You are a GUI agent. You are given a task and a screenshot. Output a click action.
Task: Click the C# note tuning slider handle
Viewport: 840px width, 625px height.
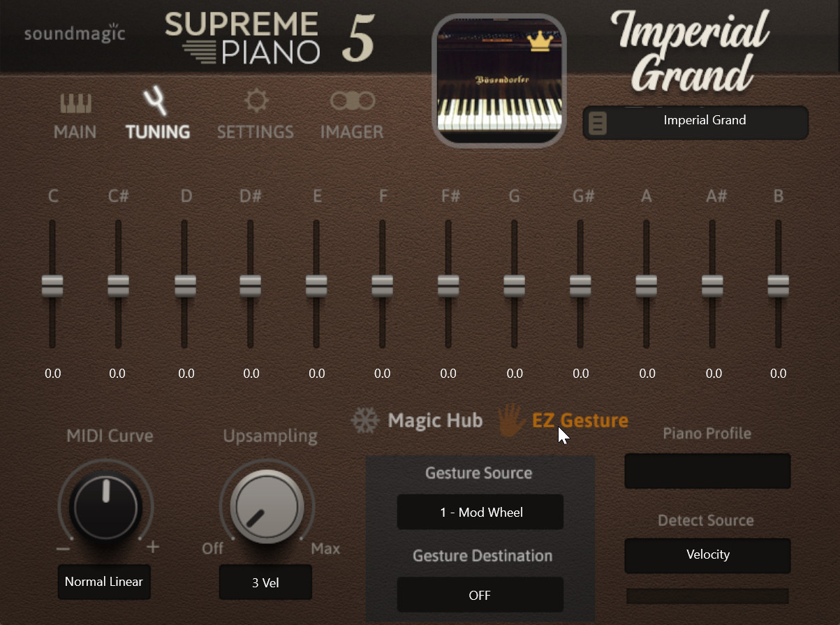click(118, 286)
